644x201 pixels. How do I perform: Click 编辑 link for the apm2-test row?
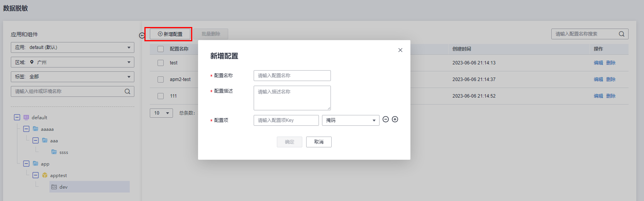click(x=598, y=79)
